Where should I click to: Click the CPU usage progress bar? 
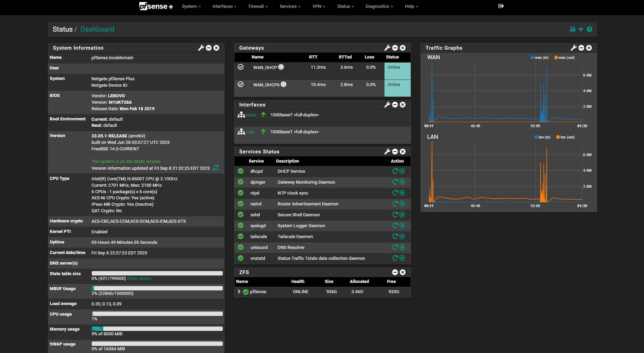[x=157, y=314]
